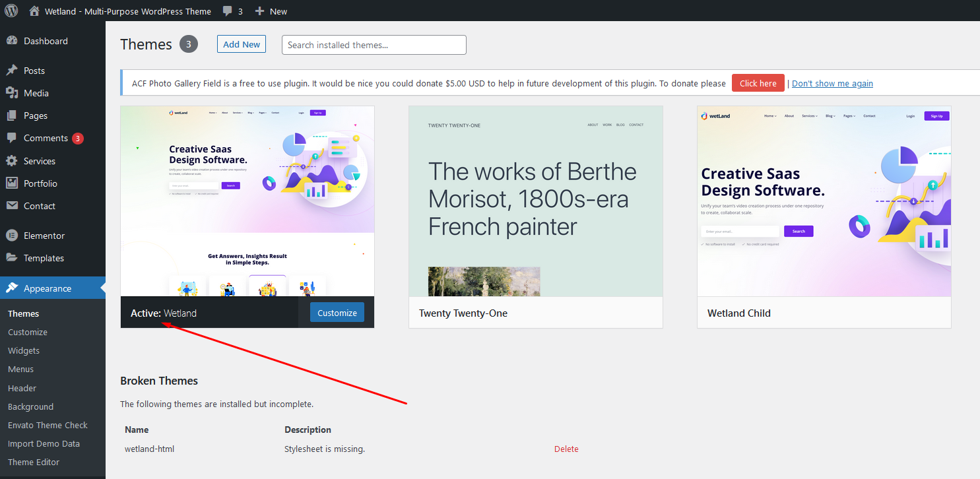Screen dimensions: 980x479
Task: Open Envato Theme Check
Action: [48, 425]
